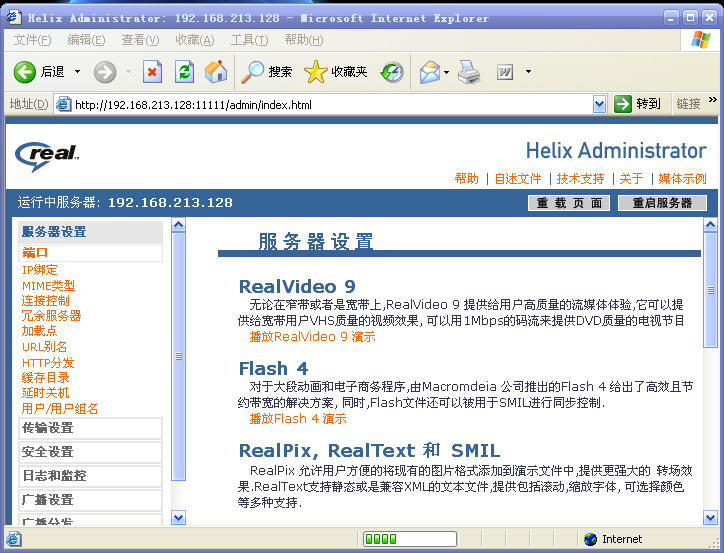
Task: Expand 安全设置 section in sidebar
Action: pos(90,452)
